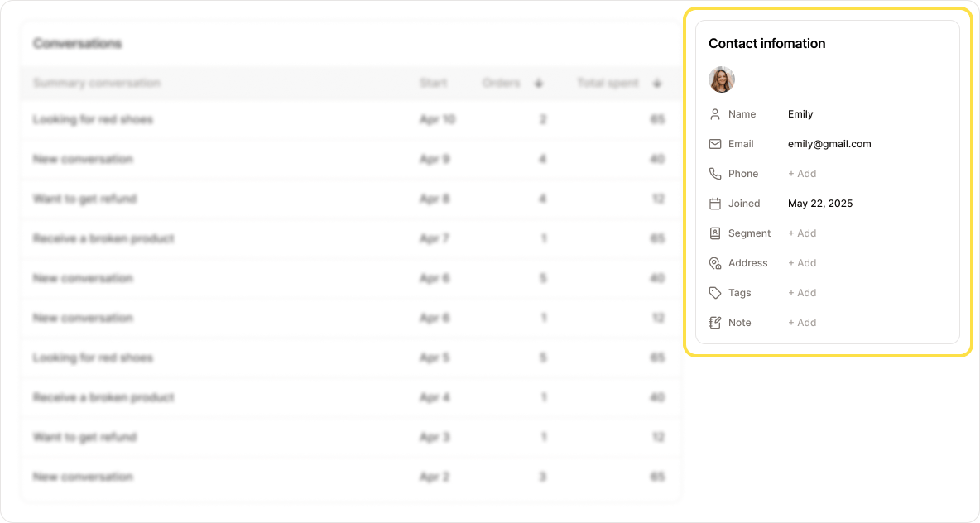
Task: Toggle sort order on the Orders column
Action: click(x=539, y=83)
